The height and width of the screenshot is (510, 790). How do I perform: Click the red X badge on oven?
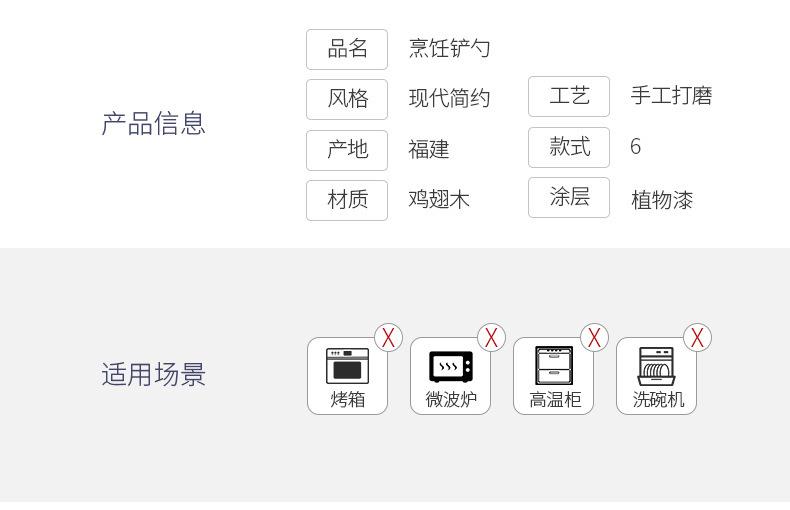pos(388,338)
